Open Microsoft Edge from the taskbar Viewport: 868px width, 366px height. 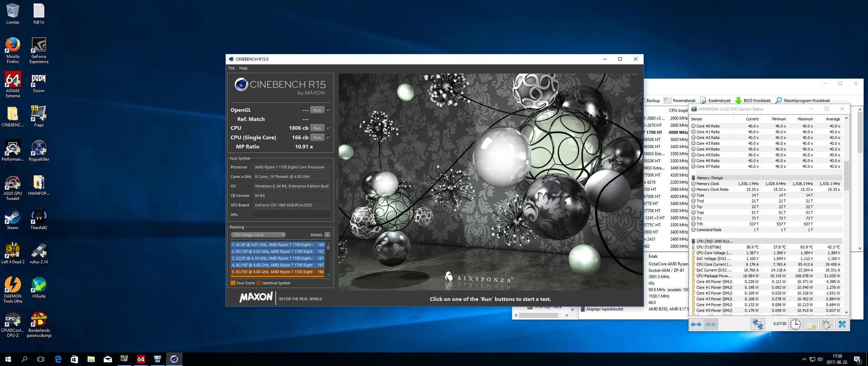click(58, 359)
